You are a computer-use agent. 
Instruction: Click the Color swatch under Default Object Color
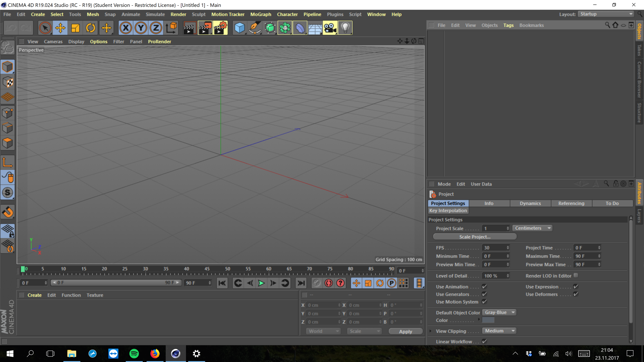tap(488, 320)
